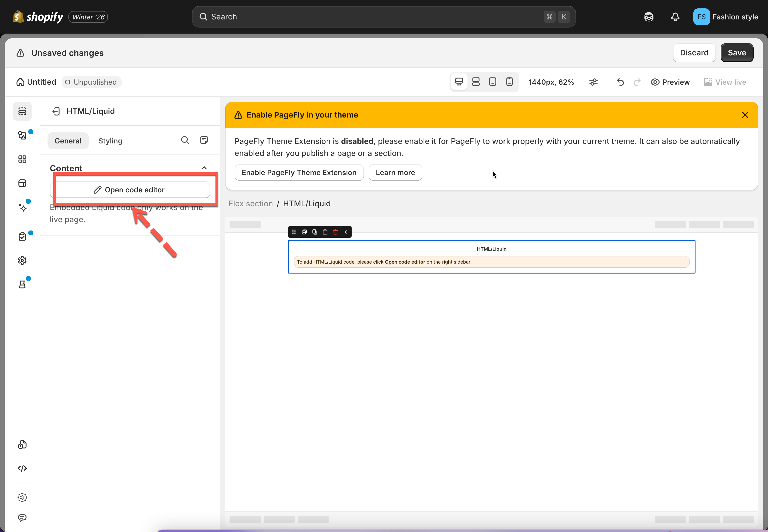Select the General tab
The height and width of the screenshot is (532, 768).
point(68,141)
